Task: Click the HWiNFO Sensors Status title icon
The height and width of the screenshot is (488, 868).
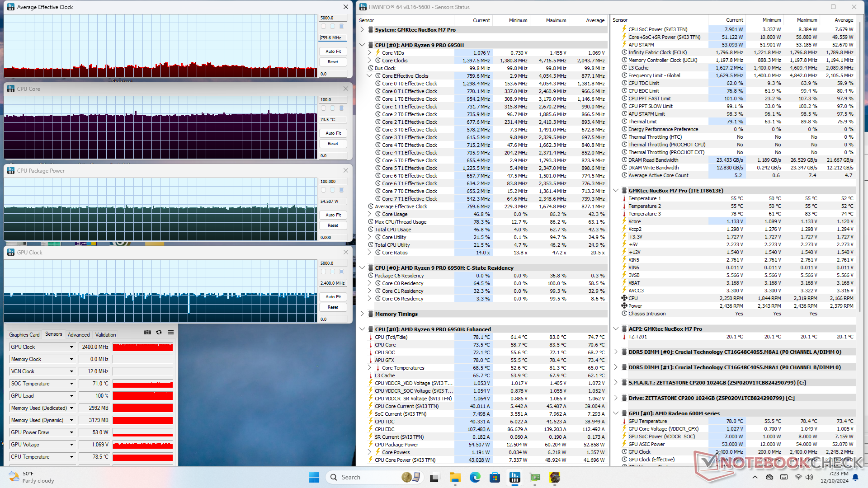Action: 363,7
